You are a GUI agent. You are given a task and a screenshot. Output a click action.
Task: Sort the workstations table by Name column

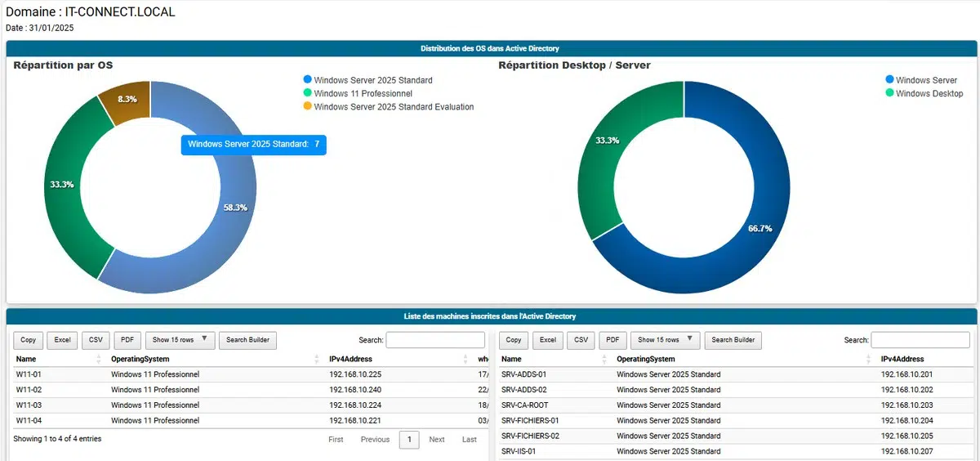point(26,359)
